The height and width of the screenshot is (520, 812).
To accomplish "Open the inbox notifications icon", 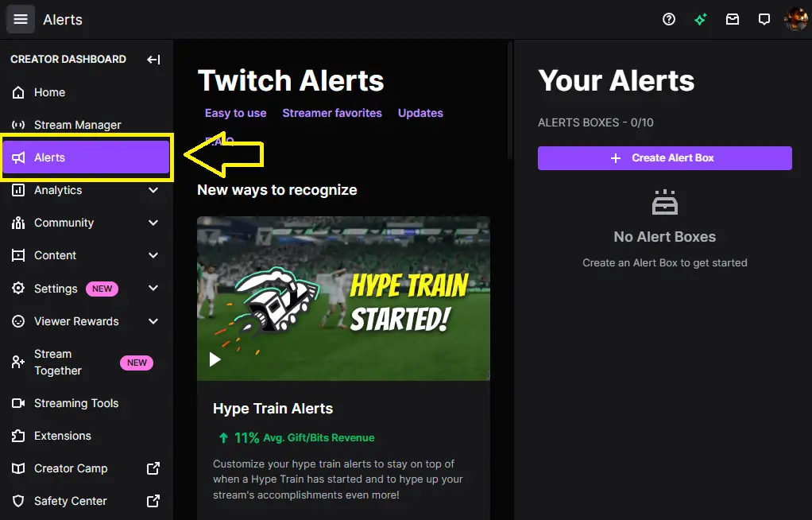I will pyautogui.click(x=732, y=19).
